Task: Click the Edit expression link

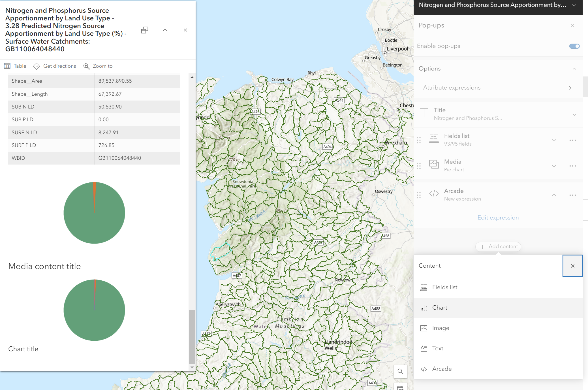Action: 498,218
